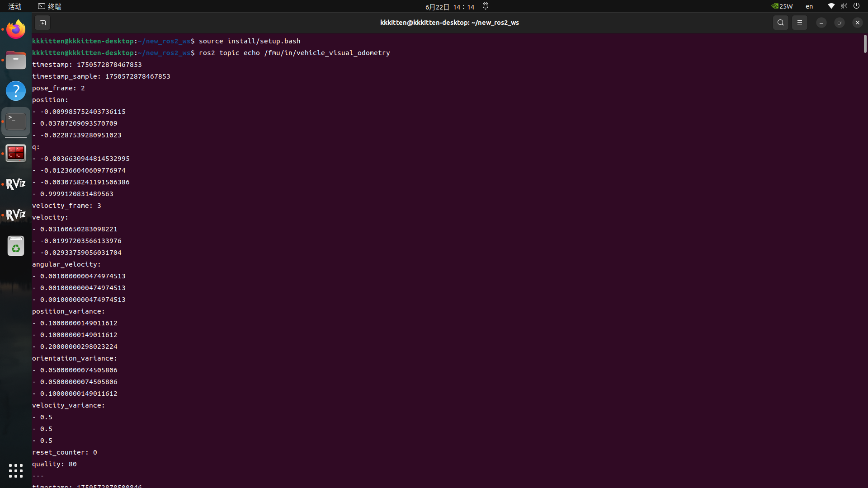Screen dimensions: 868x488
Task: Click velocity value 0.03160650283098221
Action: [79, 229]
